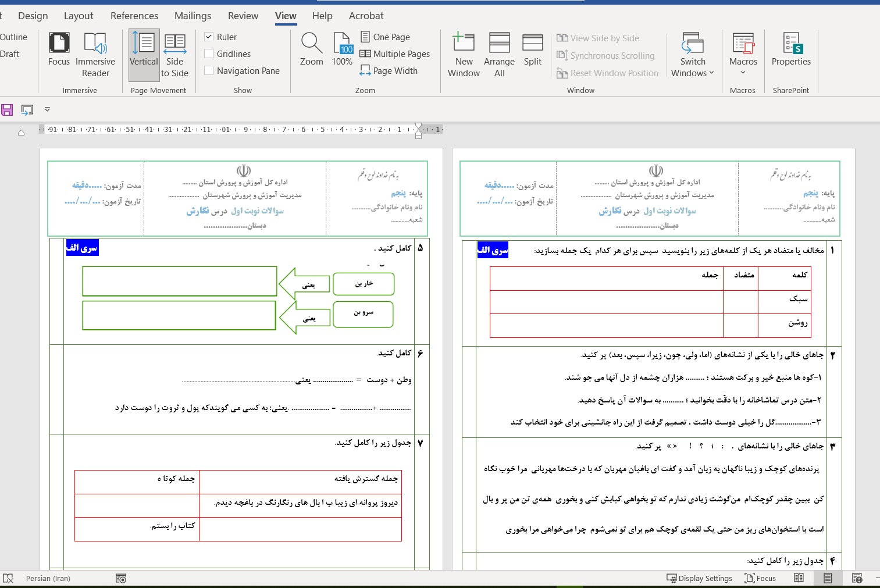Screen dimensions: 880x588
Task: Fit document to Page Width
Action: click(x=389, y=70)
